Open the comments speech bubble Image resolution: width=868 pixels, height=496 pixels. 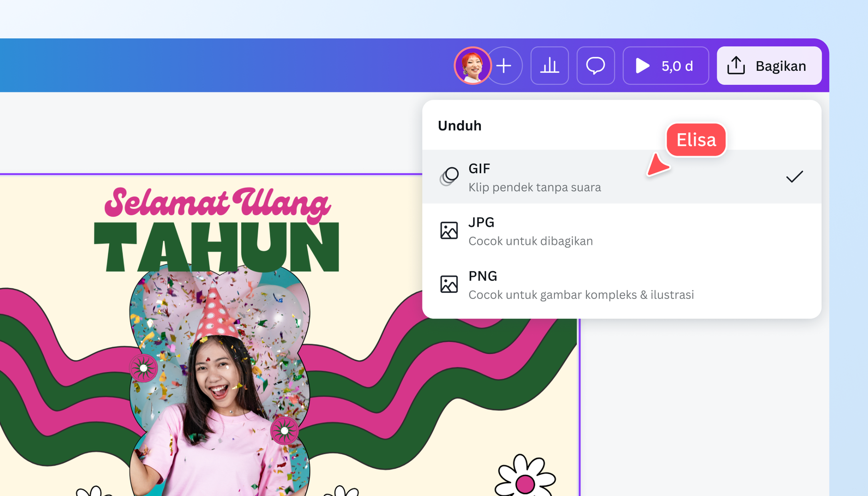pos(595,65)
